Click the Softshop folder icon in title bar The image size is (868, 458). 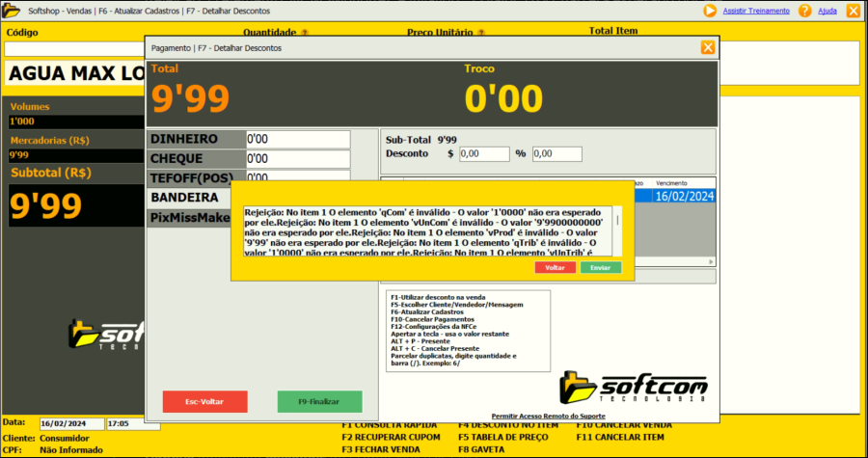(13, 11)
